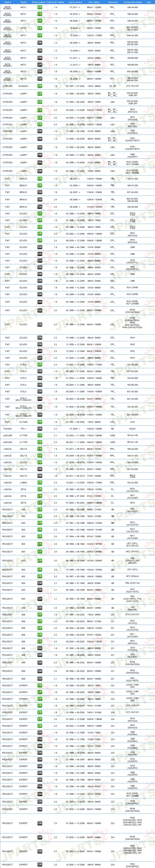Click petrol icon in Fiat Ulysse row

[39, 422]
